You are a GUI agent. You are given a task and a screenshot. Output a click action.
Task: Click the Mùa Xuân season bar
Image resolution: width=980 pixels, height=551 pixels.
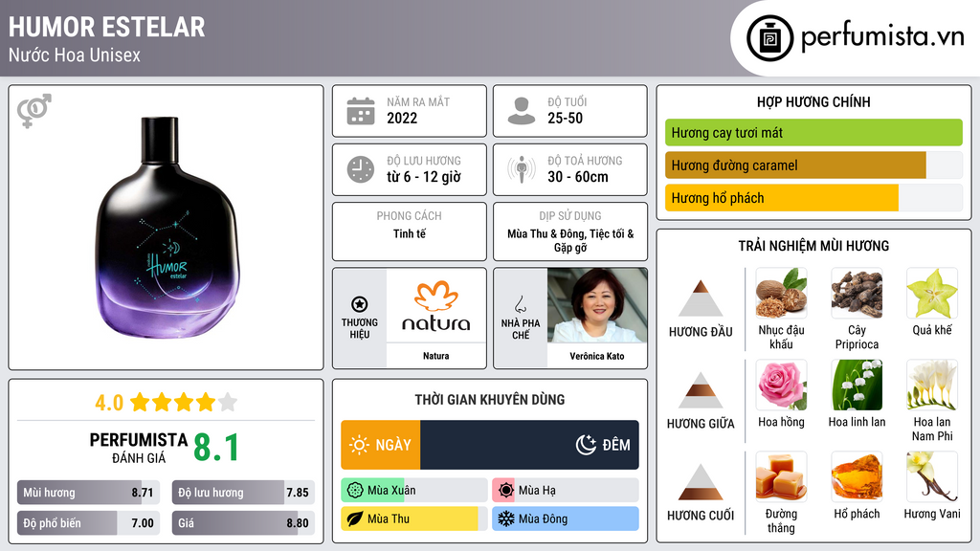click(x=414, y=491)
